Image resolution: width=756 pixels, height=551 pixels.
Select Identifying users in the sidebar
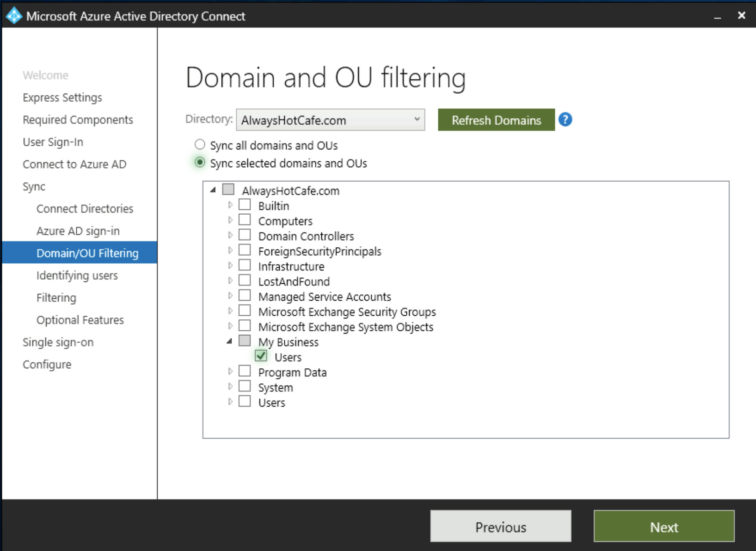[x=77, y=275]
